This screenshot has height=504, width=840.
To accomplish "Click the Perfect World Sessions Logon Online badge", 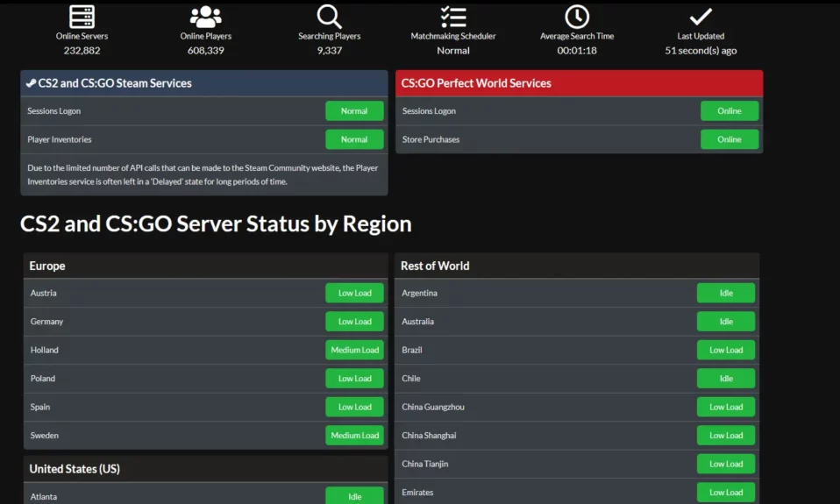I will point(730,110).
